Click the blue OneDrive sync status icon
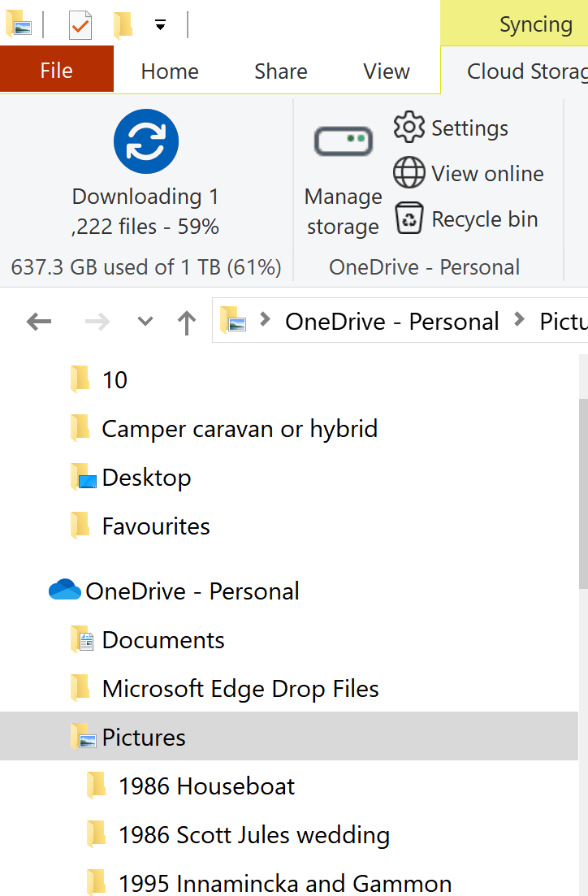This screenshot has height=896, width=588. [145, 141]
